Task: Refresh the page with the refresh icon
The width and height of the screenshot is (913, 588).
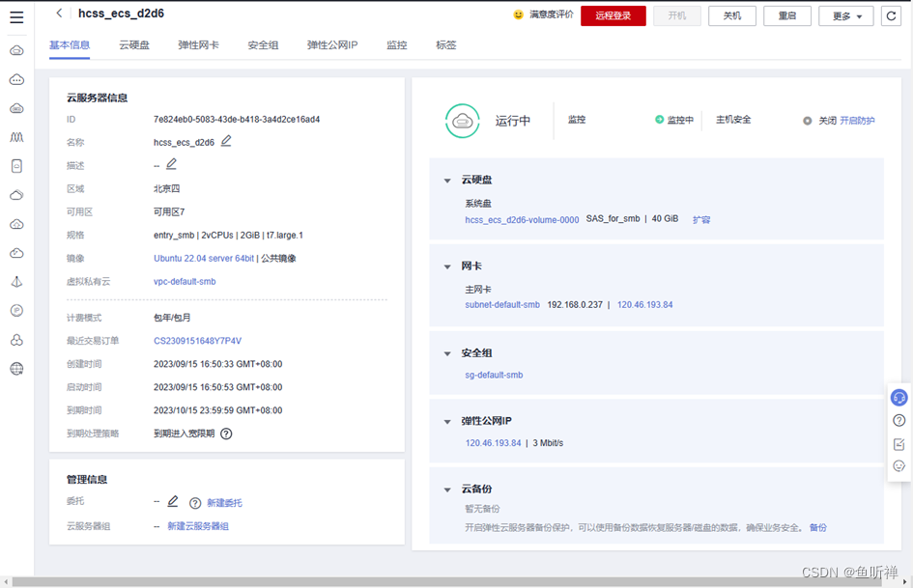Action: tap(891, 15)
